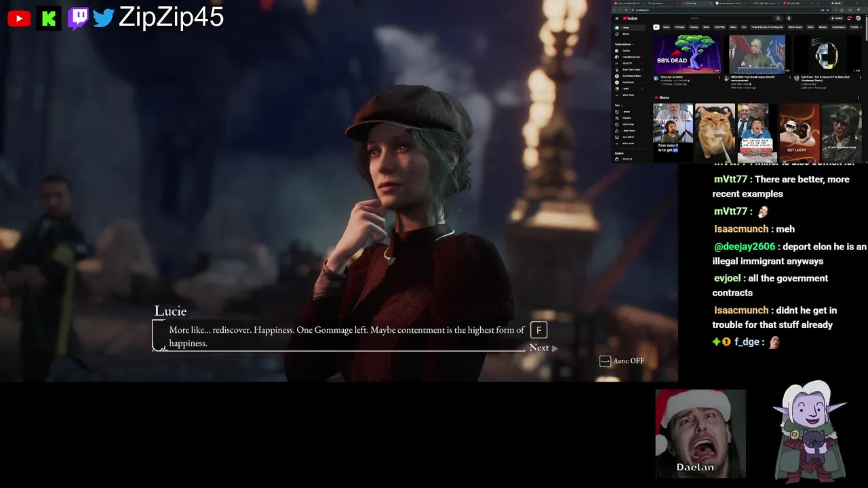Open the 98% DEAD tree video thumbnail
This screenshot has width=868, height=488.
pos(687,54)
